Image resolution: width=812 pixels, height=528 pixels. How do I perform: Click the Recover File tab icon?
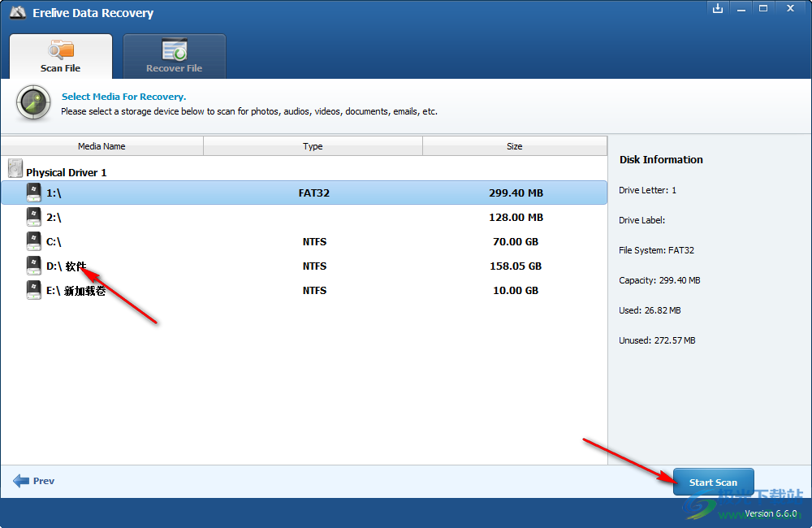click(174, 50)
